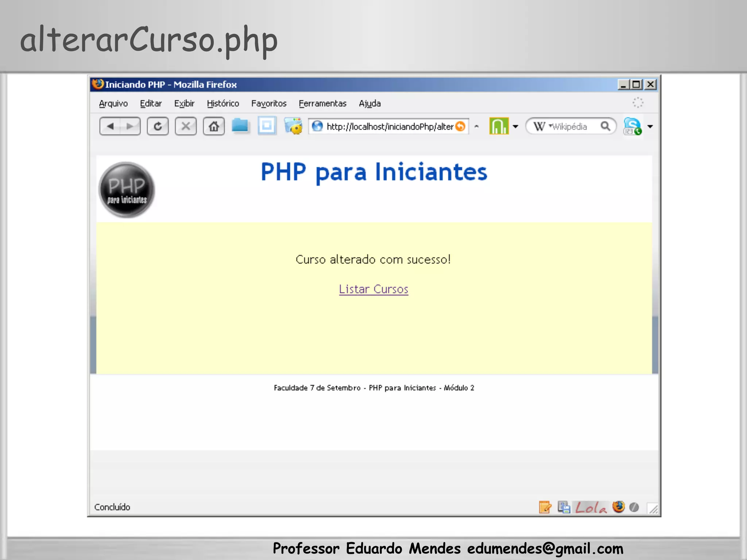Follow the Listar Cursos link
Image resolution: width=747 pixels, height=560 pixels.
373,289
